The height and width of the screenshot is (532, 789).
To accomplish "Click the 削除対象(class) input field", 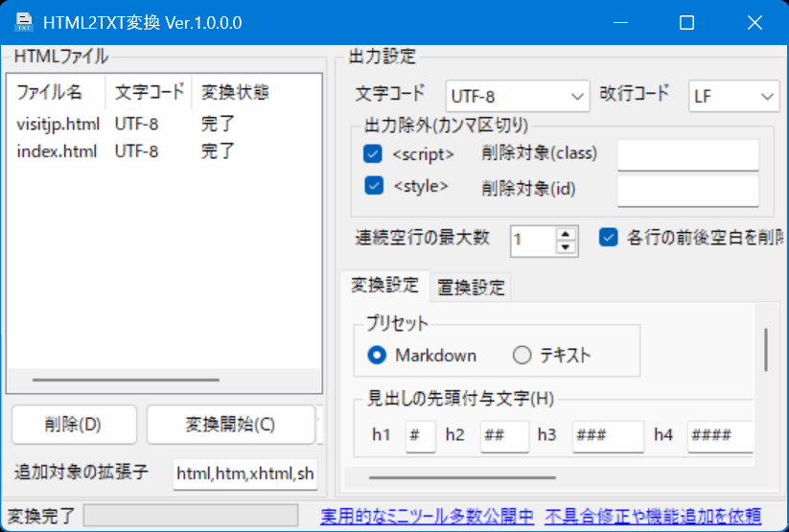I will coord(687,154).
